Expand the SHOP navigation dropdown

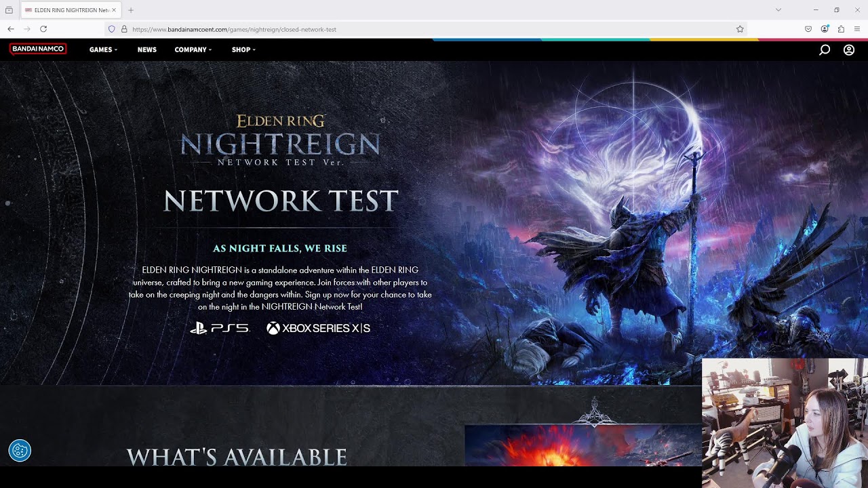coord(243,49)
